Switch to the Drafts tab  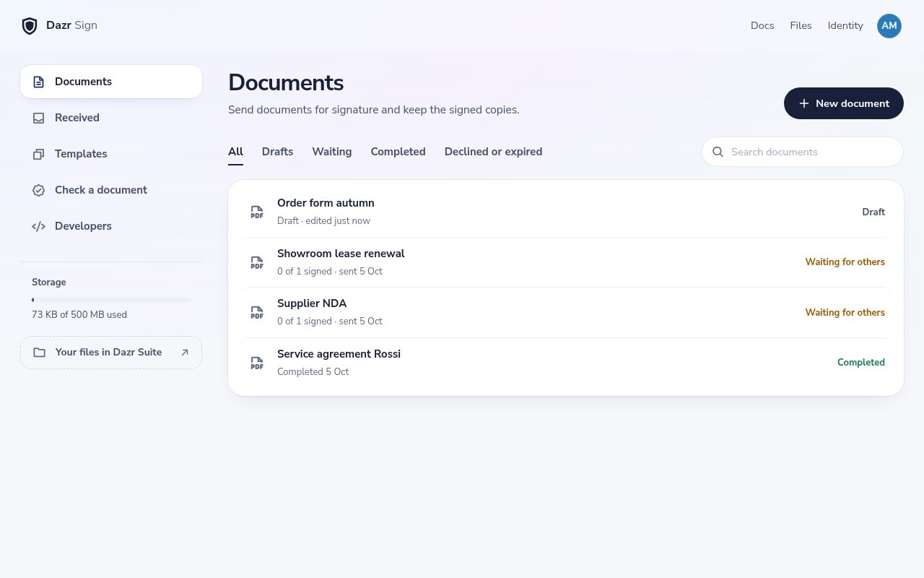pos(277,152)
